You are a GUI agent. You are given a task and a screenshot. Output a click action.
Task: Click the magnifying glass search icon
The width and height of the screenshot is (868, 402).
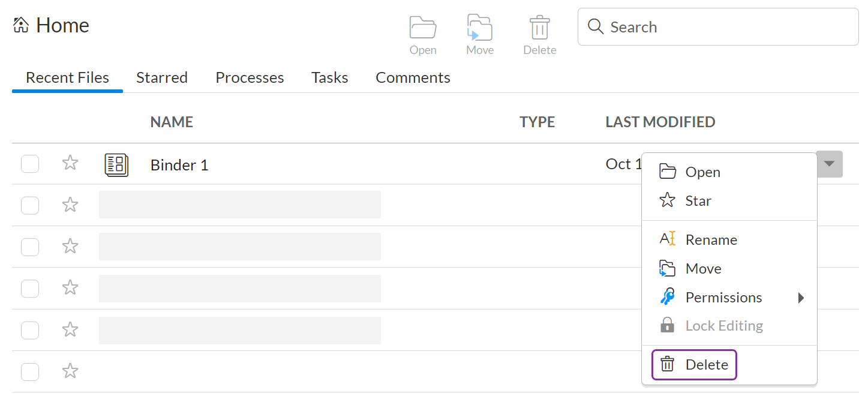pos(596,26)
